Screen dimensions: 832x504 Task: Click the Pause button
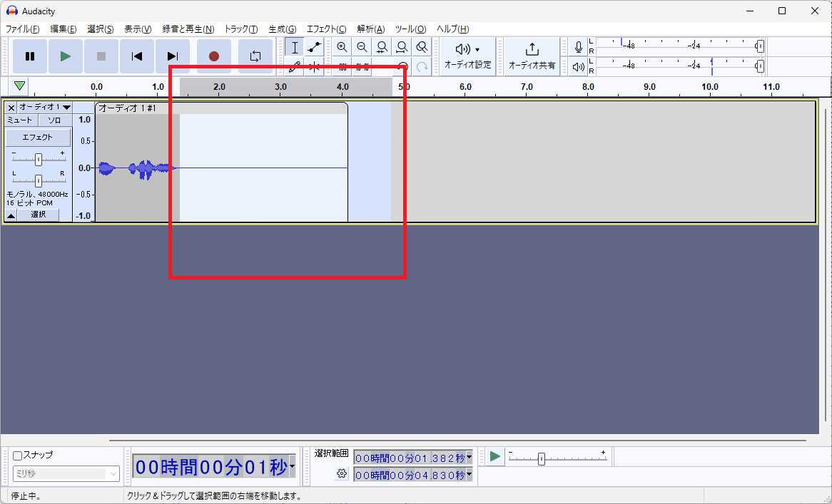(30, 56)
